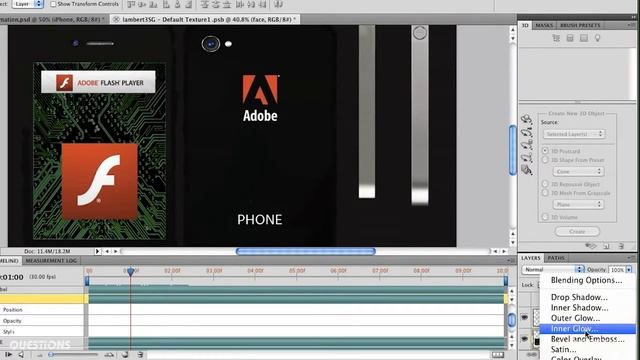This screenshot has width=640, height=360.
Task: Choose Outer Glow from the menu
Action: (x=587, y=318)
